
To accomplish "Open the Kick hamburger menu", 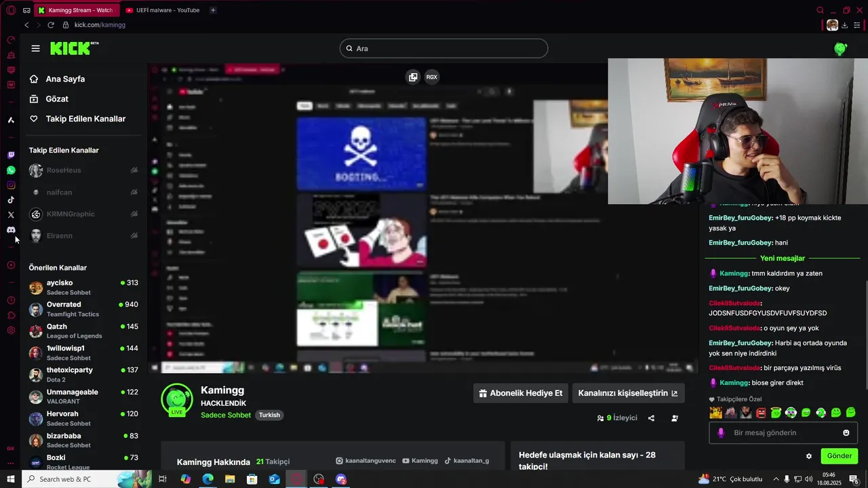I will pos(35,48).
